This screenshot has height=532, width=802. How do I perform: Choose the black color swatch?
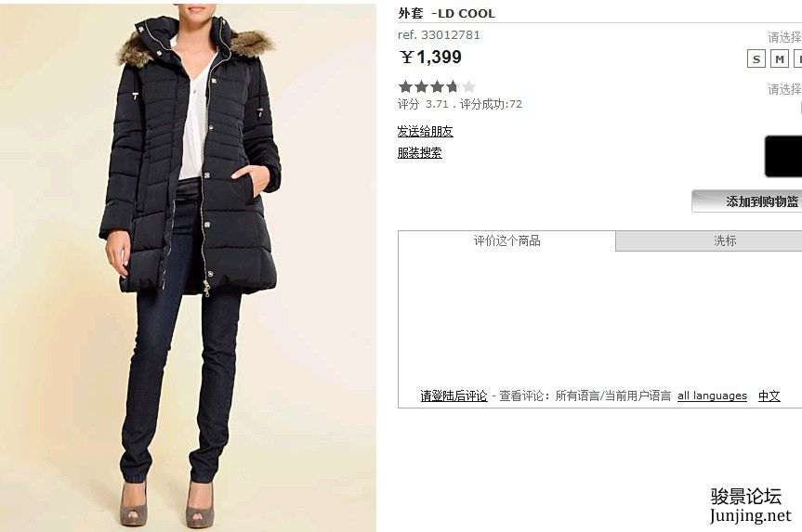tap(783, 156)
